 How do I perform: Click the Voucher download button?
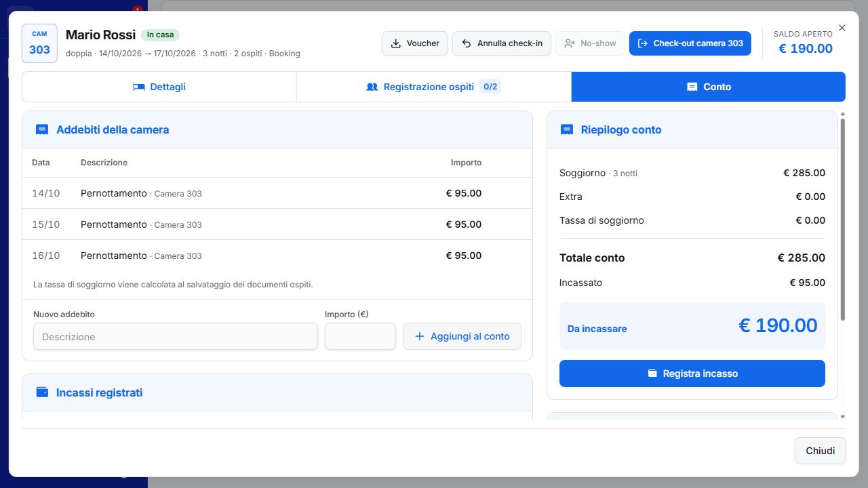click(x=414, y=43)
